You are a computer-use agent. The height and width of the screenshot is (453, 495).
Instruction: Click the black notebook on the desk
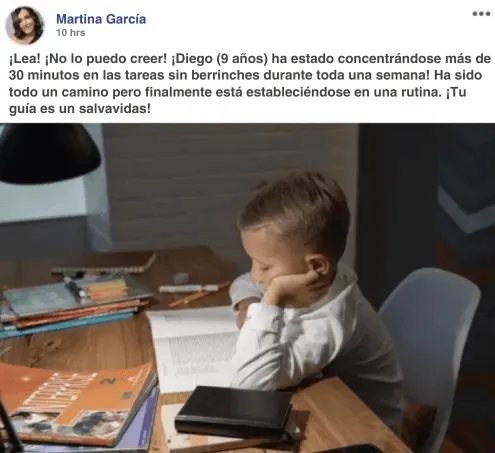point(234,413)
